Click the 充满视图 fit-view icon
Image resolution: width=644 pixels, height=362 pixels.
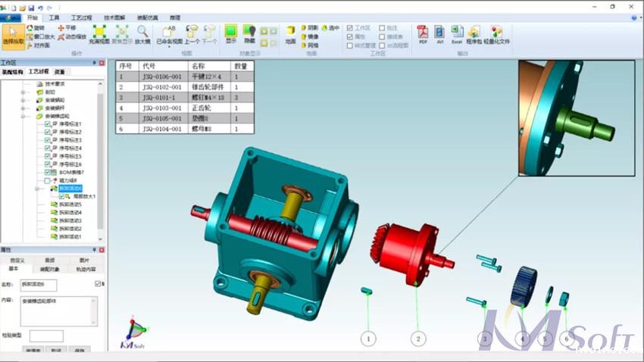click(99, 33)
